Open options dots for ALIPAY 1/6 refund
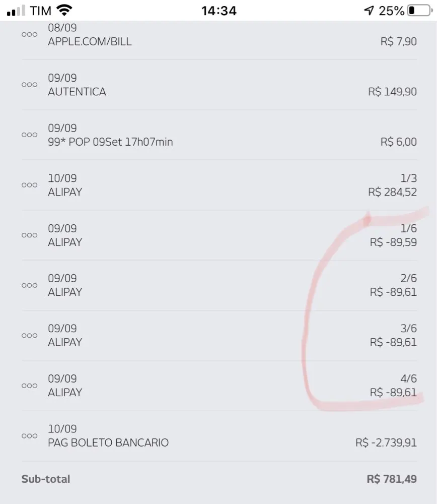This screenshot has width=437, height=504. point(29,235)
